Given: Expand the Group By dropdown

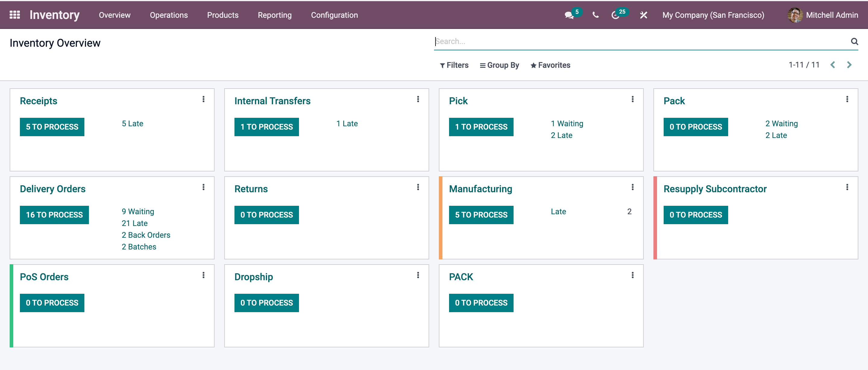Looking at the screenshot, I should 499,65.
